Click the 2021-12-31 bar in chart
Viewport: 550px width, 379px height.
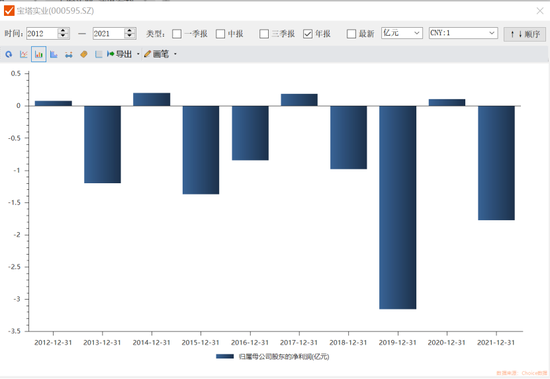tap(496, 163)
